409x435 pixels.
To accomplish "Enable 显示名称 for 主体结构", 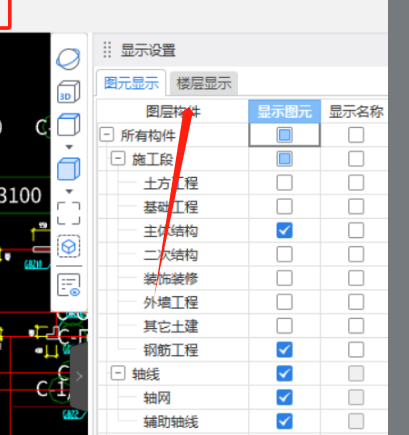I will click(356, 230).
